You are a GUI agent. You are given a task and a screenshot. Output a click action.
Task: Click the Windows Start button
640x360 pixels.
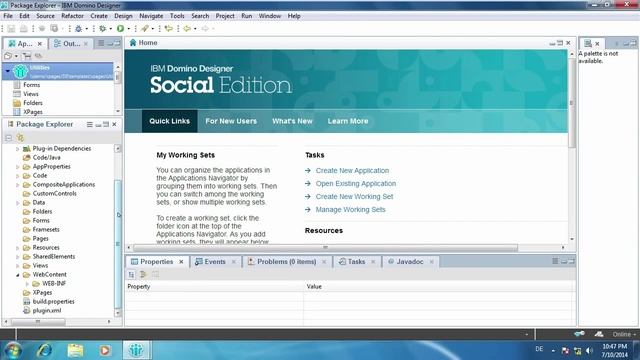[x=13, y=350]
